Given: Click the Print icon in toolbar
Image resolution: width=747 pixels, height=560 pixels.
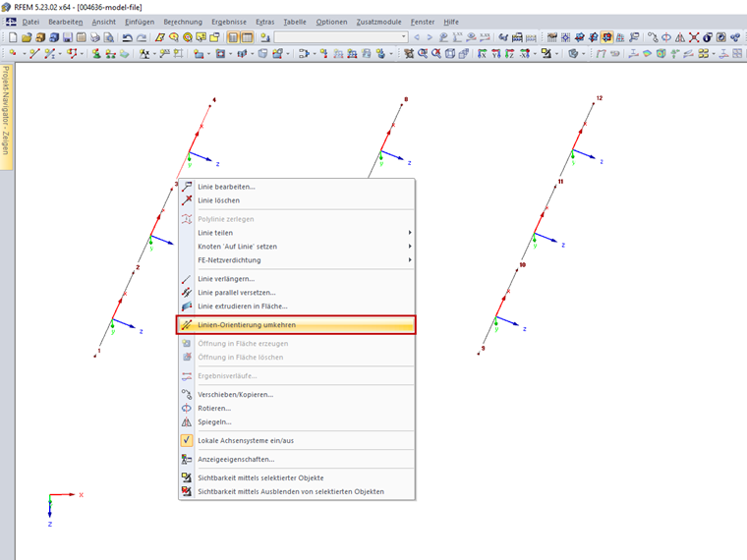Looking at the screenshot, I should click(95, 37).
